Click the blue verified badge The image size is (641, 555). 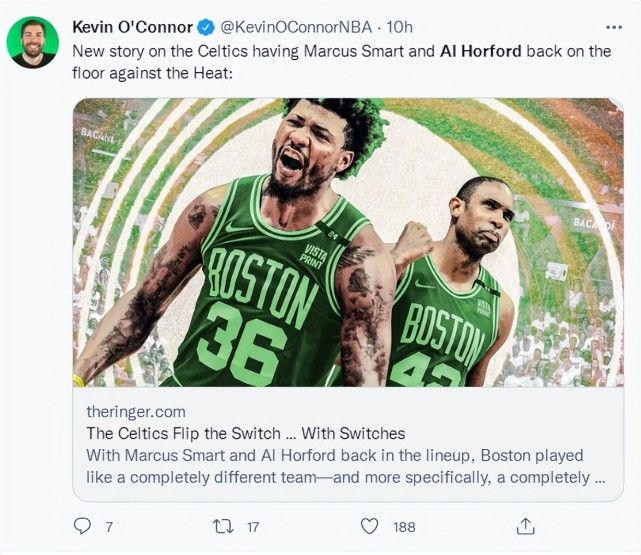point(203,25)
